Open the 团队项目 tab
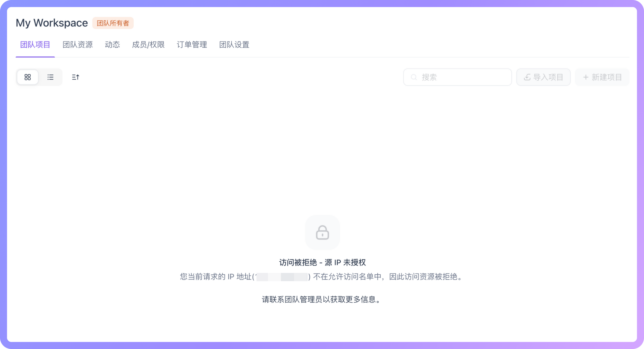The image size is (644, 349). point(35,45)
